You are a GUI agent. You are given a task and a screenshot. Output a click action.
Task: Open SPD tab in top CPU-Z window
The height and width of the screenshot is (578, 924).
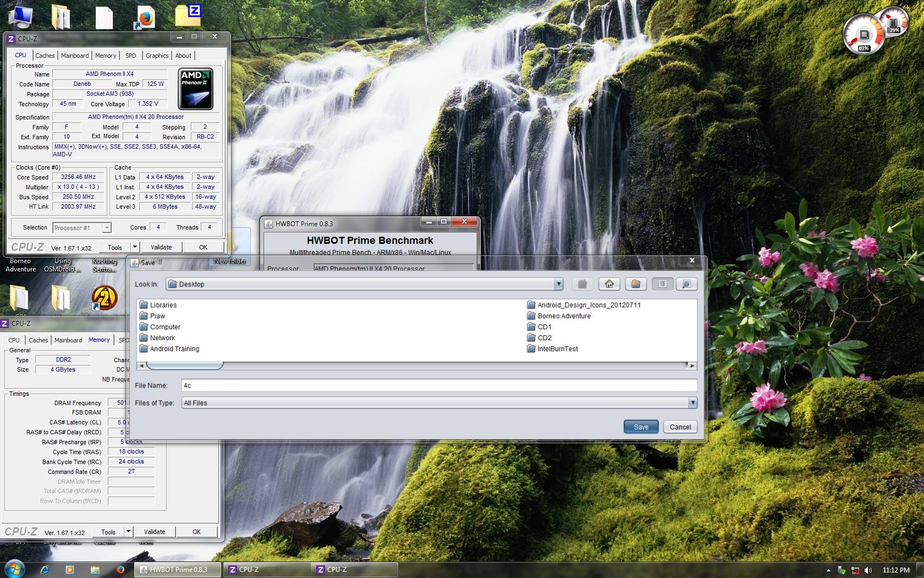point(130,56)
